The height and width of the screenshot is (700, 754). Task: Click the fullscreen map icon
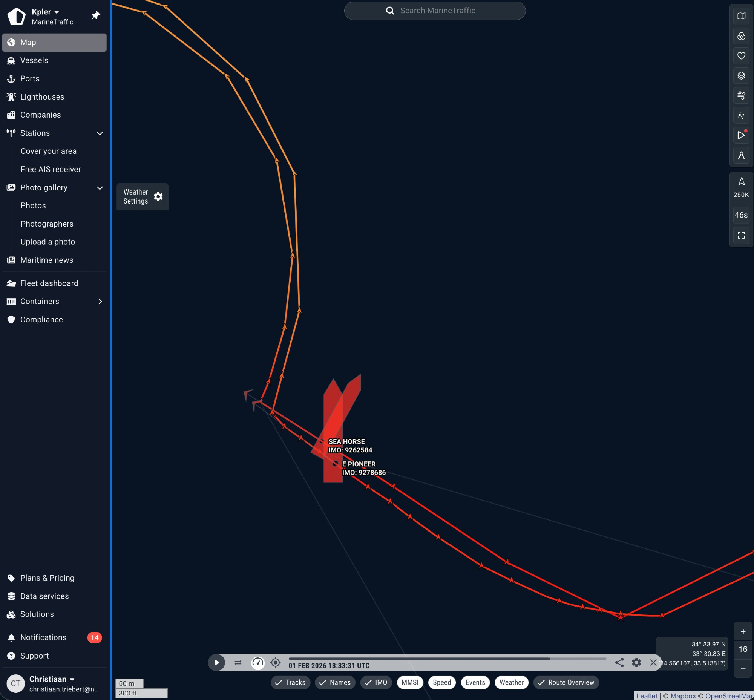[x=741, y=235]
